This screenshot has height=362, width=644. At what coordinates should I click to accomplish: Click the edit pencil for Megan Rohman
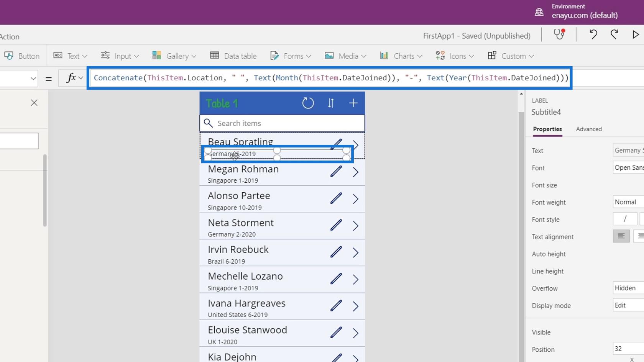tap(336, 171)
